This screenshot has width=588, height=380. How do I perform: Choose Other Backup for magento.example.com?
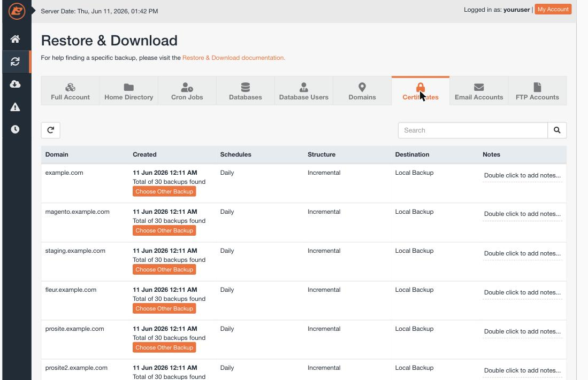click(x=164, y=230)
